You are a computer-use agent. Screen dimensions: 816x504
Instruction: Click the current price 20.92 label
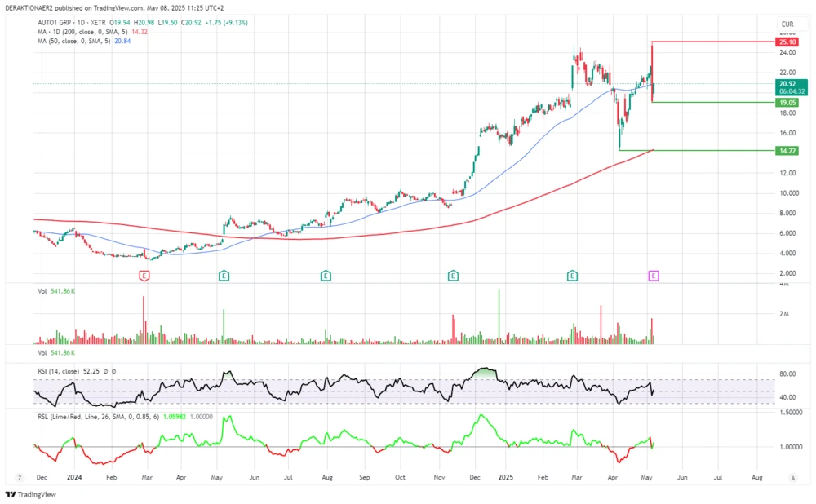pyautogui.click(x=787, y=83)
